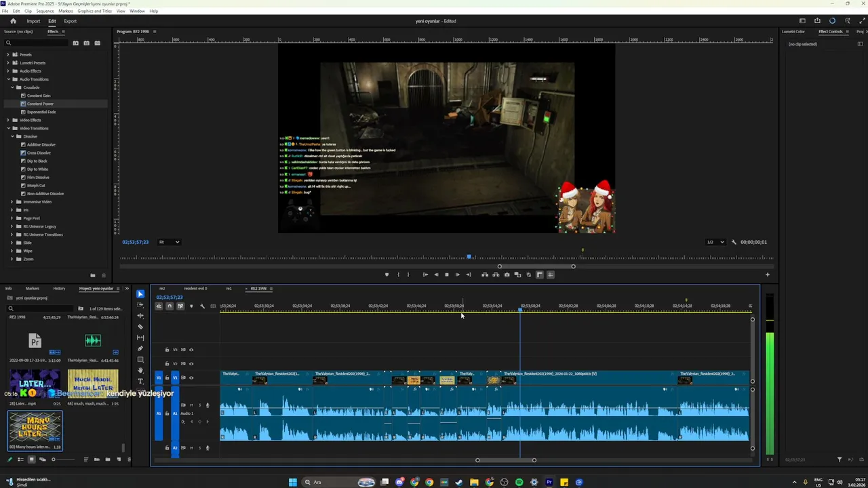Select the Type tool

click(140, 381)
